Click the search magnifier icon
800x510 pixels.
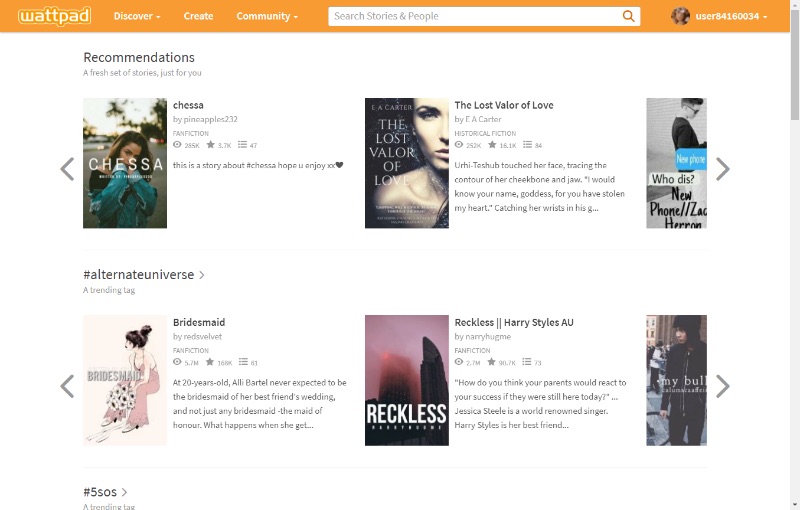click(x=628, y=16)
